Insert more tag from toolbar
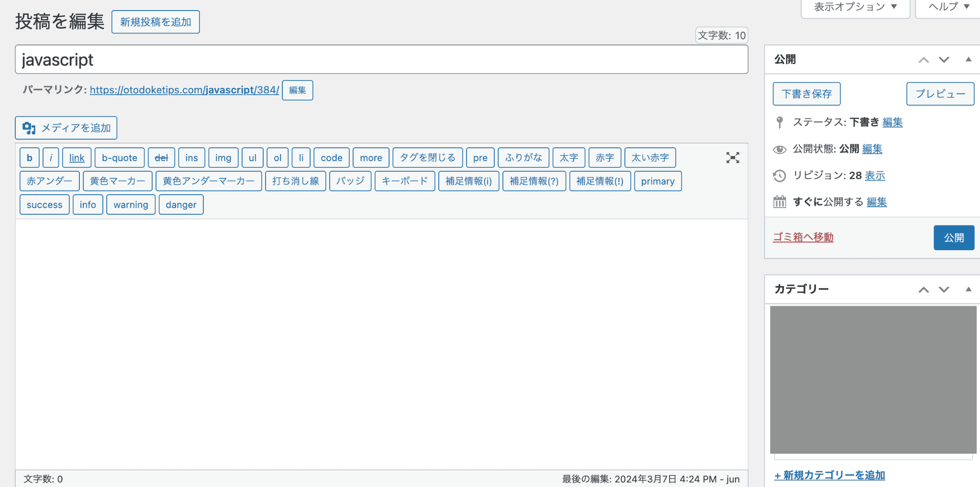 pyautogui.click(x=371, y=158)
